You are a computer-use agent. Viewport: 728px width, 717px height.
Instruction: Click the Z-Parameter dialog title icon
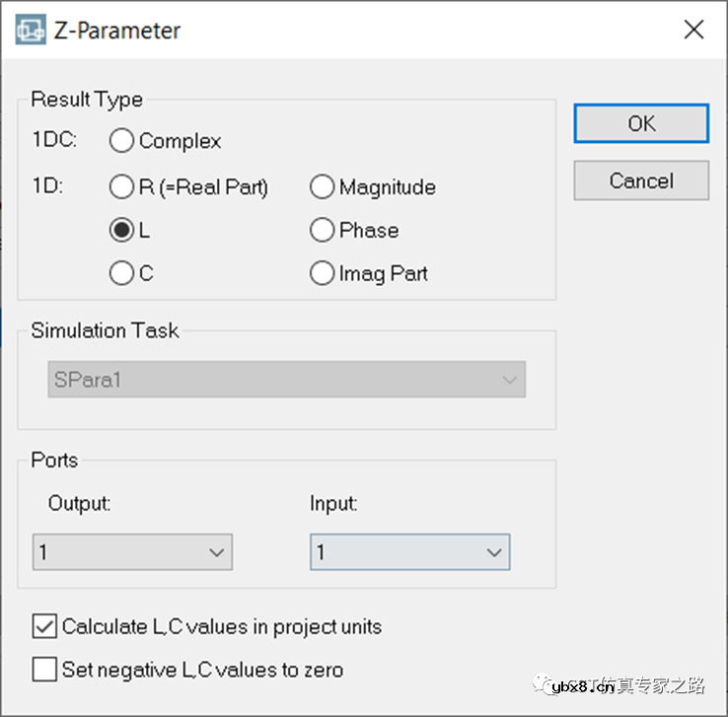[x=30, y=31]
